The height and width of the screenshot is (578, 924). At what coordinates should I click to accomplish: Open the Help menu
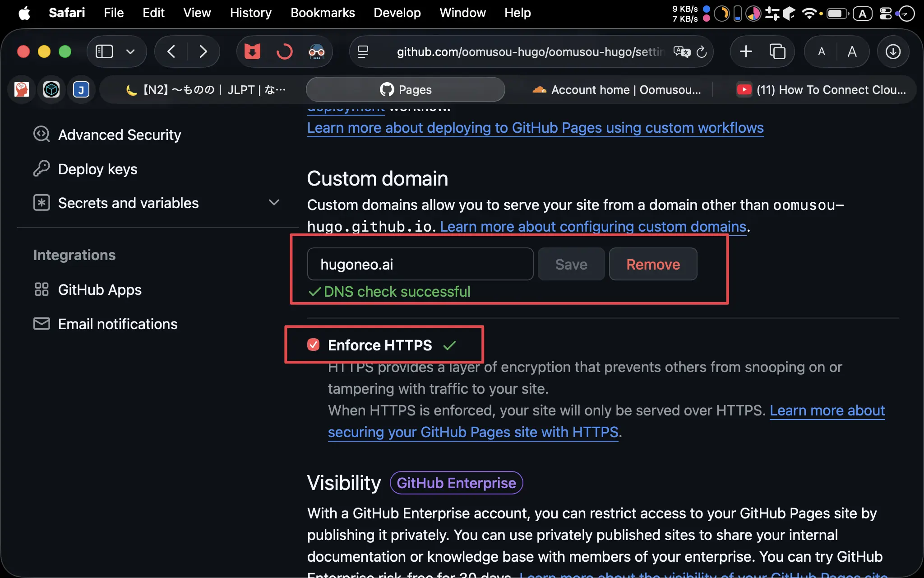[517, 13]
